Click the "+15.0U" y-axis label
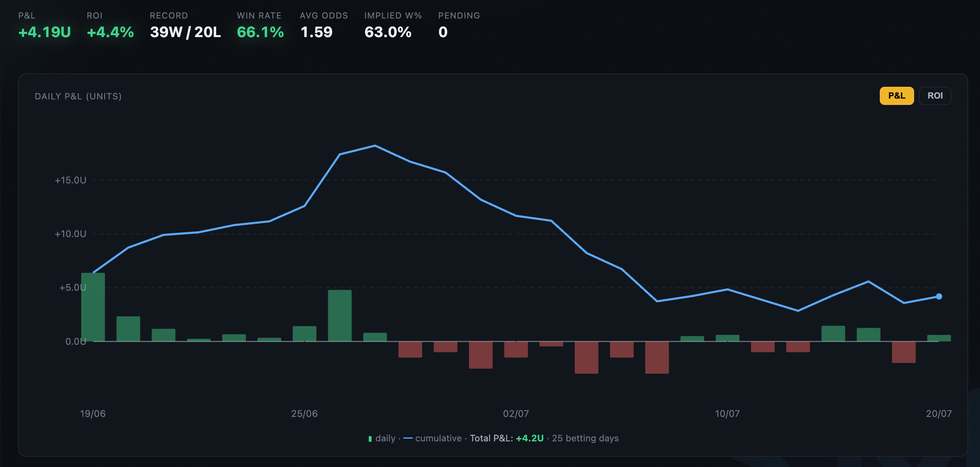This screenshot has width=980, height=467. pos(71,180)
